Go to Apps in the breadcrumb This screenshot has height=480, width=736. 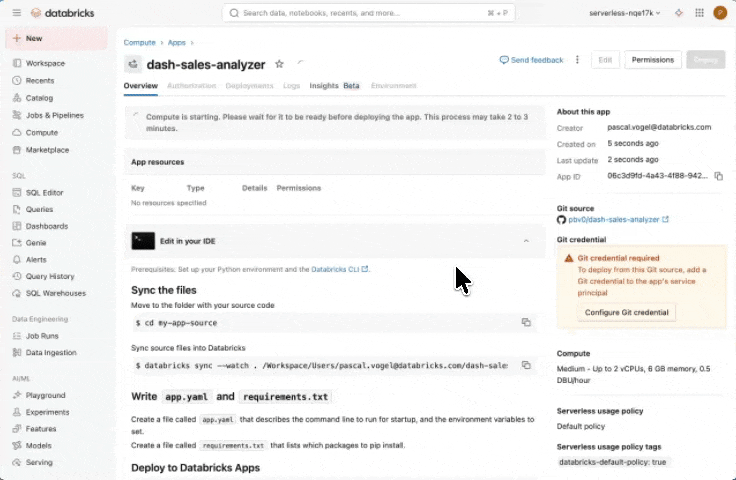[x=176, y=43]
